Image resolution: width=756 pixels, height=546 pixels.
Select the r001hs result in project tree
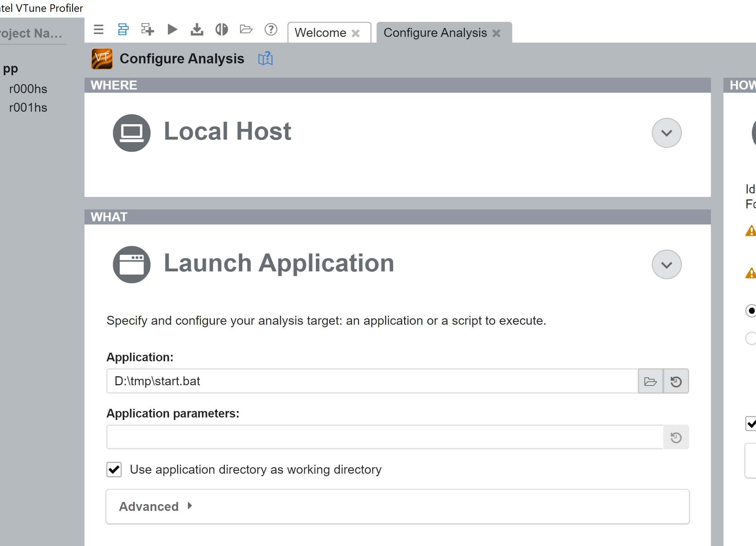click(28, 107)
